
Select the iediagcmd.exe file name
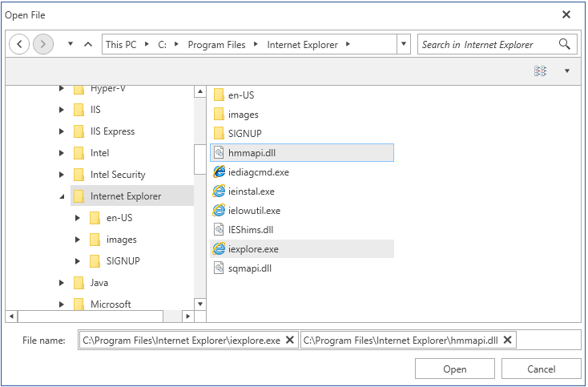tap(259, 172)
